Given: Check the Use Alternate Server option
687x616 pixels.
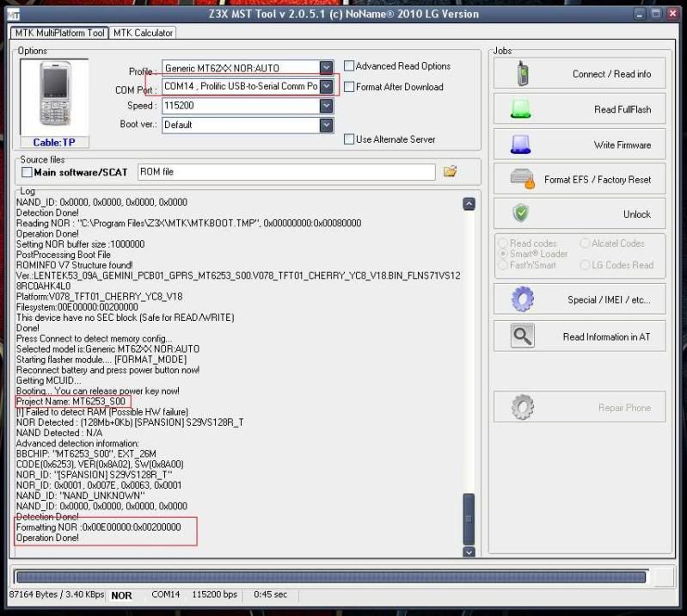Looking at the screenshot, I should pos(349,139).
